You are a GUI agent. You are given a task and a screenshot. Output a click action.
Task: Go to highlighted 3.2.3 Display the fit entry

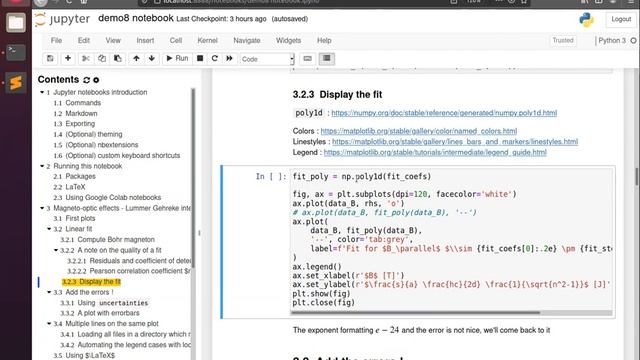click(91, 282)
